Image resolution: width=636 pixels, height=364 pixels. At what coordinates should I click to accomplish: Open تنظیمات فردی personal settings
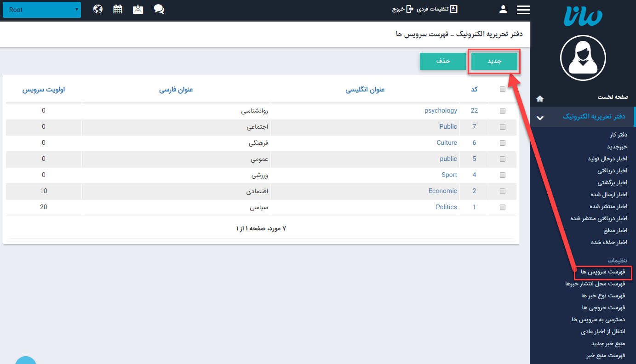437,9
